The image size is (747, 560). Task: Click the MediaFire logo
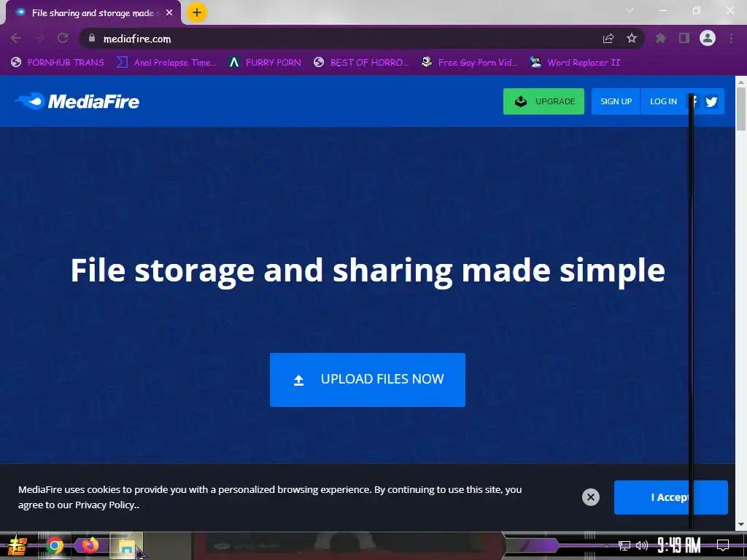click(77, 101)
